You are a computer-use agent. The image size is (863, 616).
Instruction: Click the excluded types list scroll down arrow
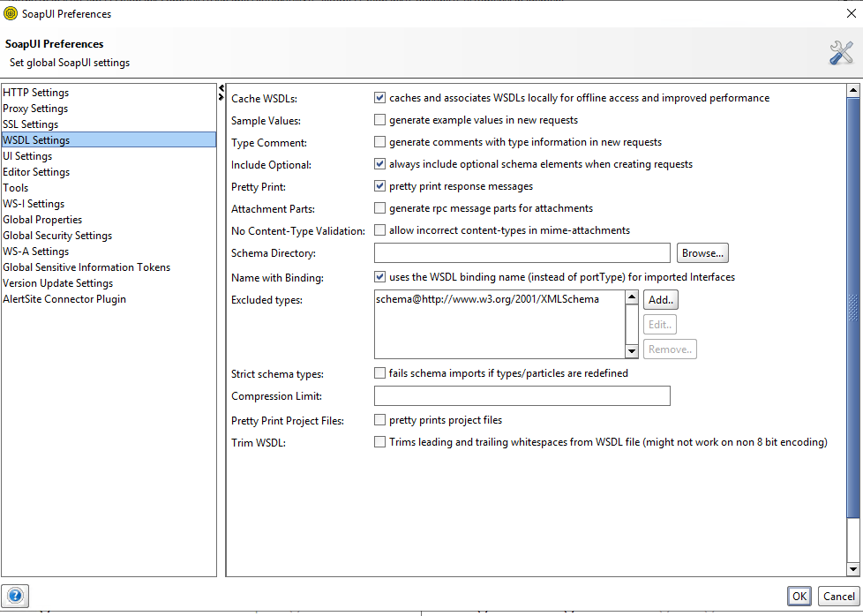(632, 349)
